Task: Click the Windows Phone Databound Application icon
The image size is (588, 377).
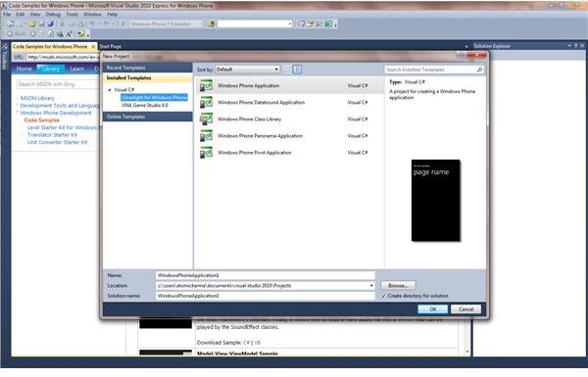Action: tap(206, 102)
